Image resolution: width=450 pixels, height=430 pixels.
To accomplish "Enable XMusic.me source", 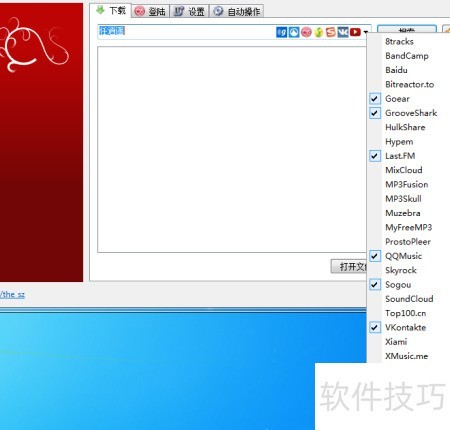I will [x=407, y=356].
